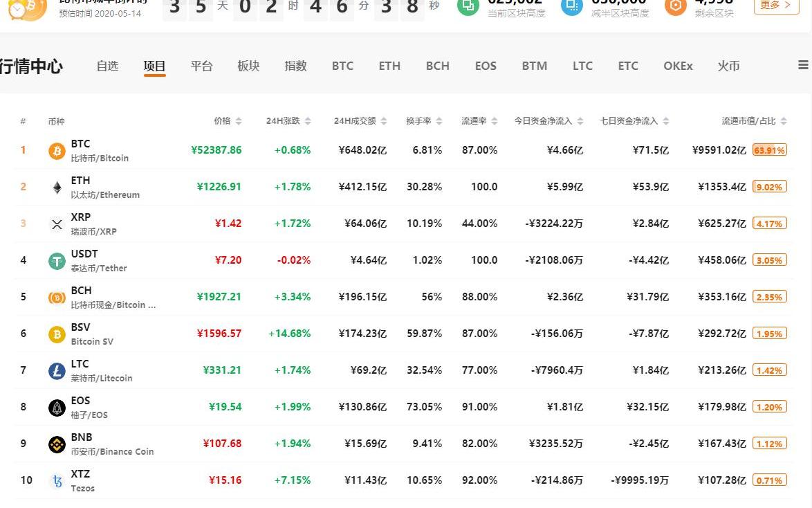Click the 9.02% market share badge
Image resolution: width=812 pixels, height=508 pixels.
tap(770, 187)
